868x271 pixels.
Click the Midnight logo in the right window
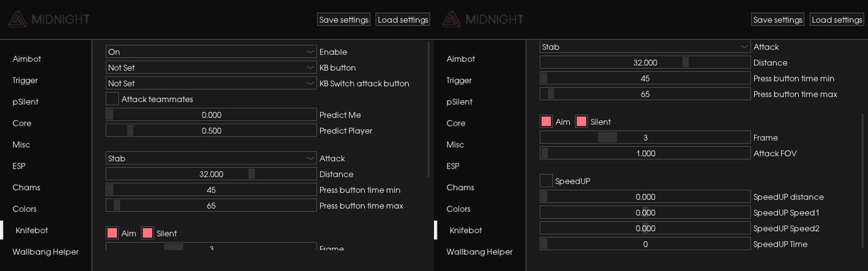coord(482,19)
